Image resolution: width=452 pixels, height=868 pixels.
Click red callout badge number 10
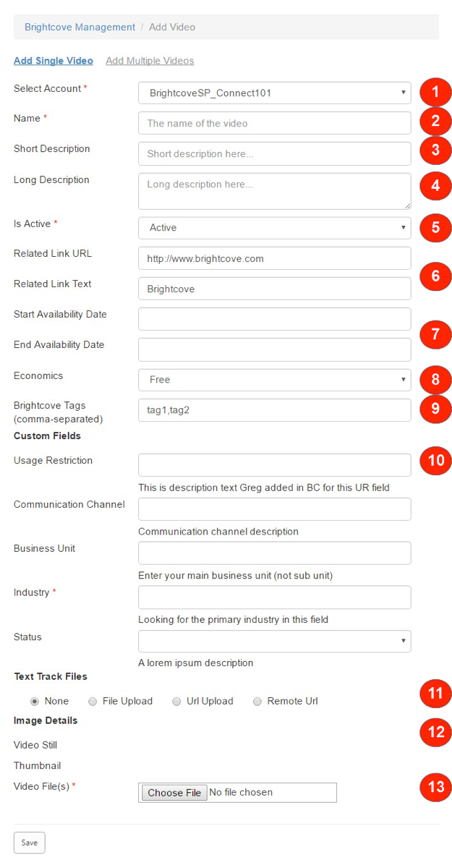435,461
